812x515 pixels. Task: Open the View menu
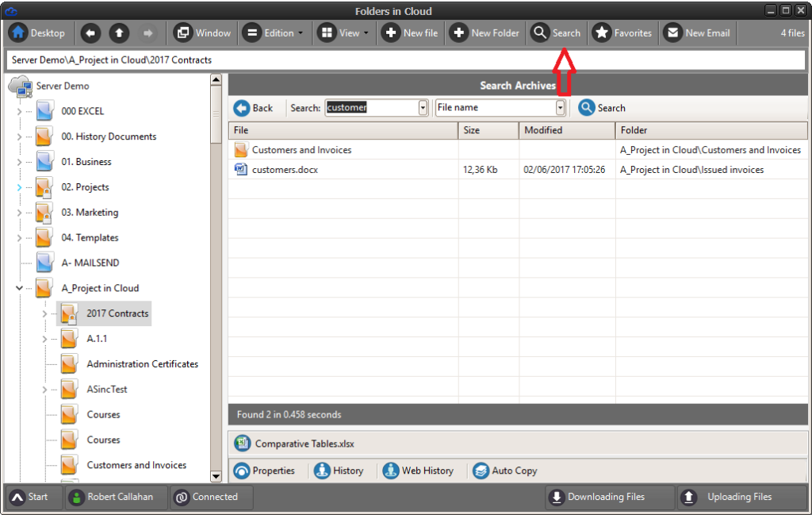(x=343, y=33)
